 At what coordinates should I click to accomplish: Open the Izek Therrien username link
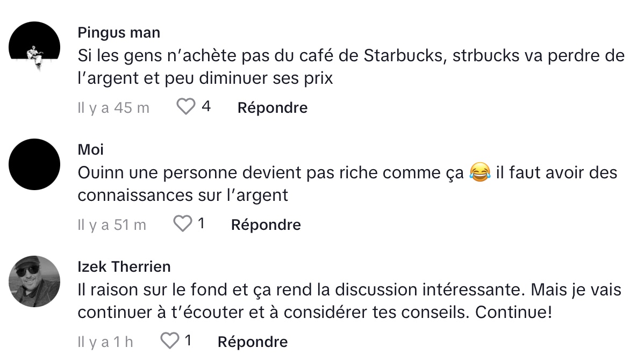[x=124, y=266]
